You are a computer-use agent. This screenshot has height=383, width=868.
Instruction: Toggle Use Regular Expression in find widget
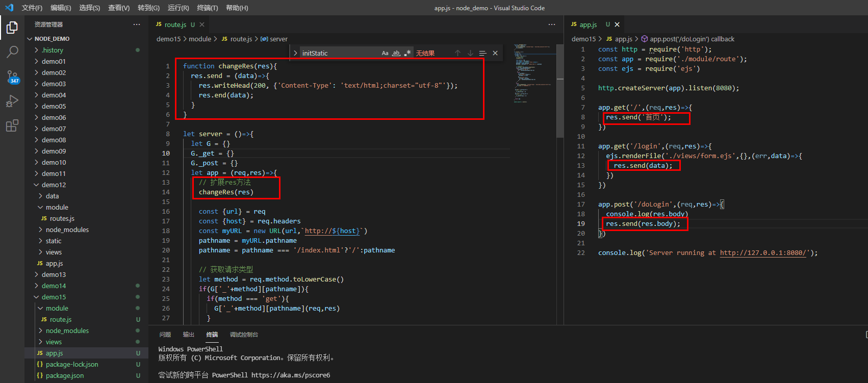pyautogui.click(x=407, y=53)
